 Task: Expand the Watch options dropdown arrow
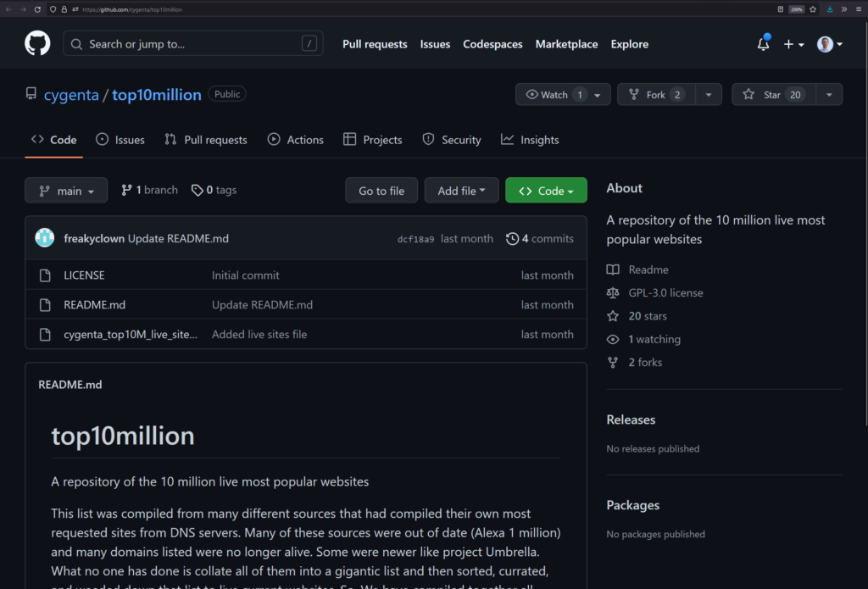click(x=598, y=95)
